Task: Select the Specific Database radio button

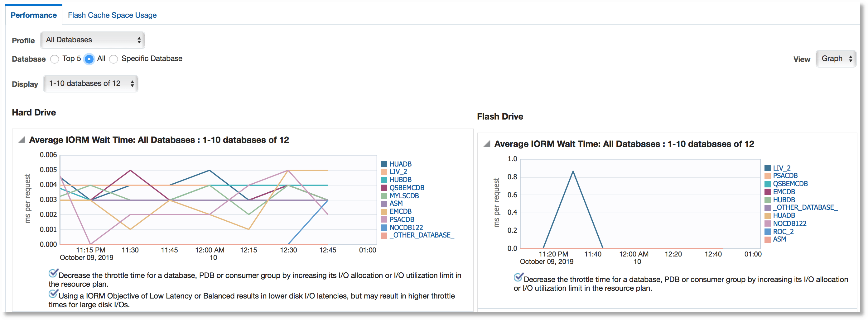Action: coord(113,59)
